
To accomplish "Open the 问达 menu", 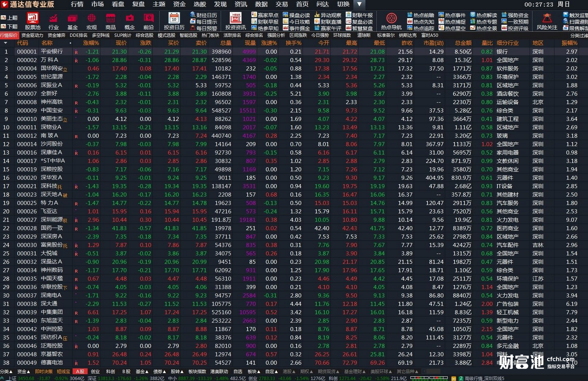I will (x=322, y=4).
